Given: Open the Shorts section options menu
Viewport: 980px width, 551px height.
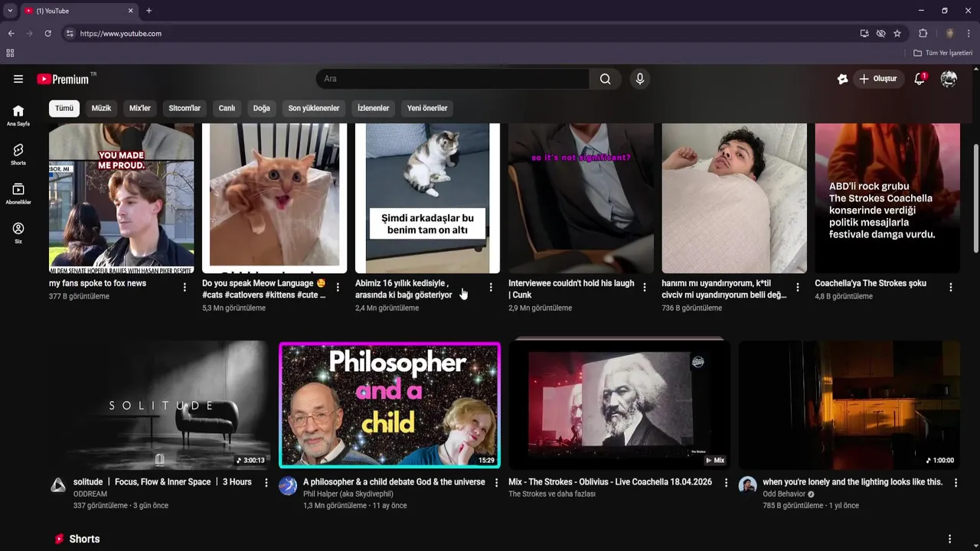Looking at the screenshot, I should pyautogui.click(x=949, y=539).
